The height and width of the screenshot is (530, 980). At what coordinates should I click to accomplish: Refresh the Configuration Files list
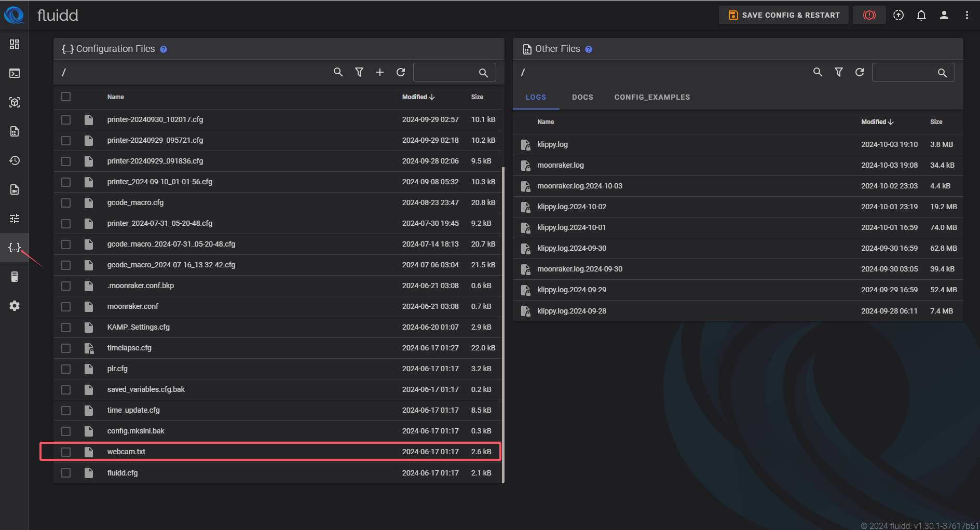coord(400,72)
